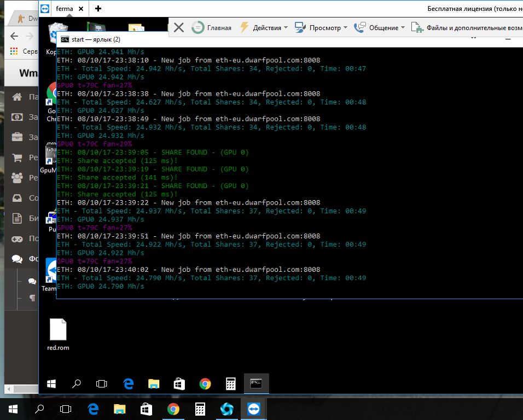Open the Общение dropdown menu
The width and height of the screenshot is (523, 420).
click(x=380, y=27)
